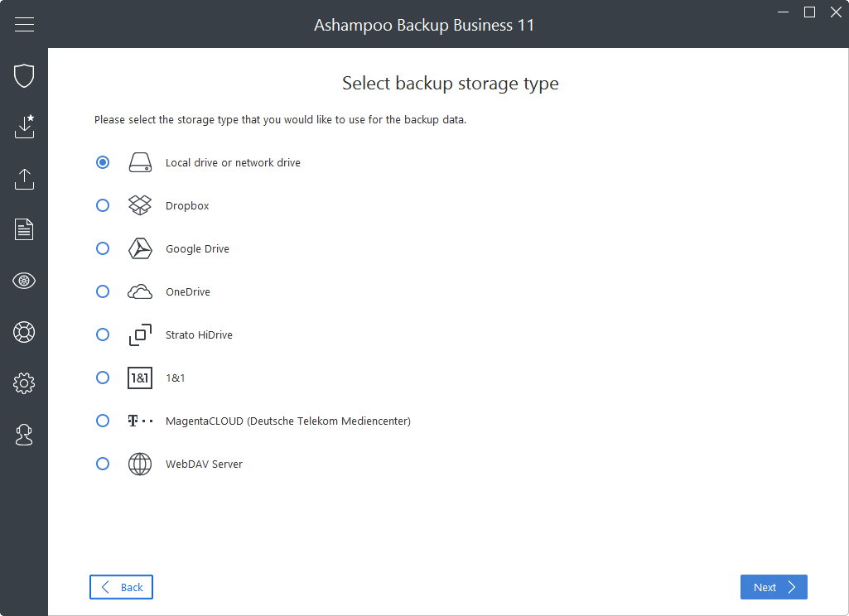Choose Strato HiDrive radio option
Screen dimensions: 849x616
[103, 334]
